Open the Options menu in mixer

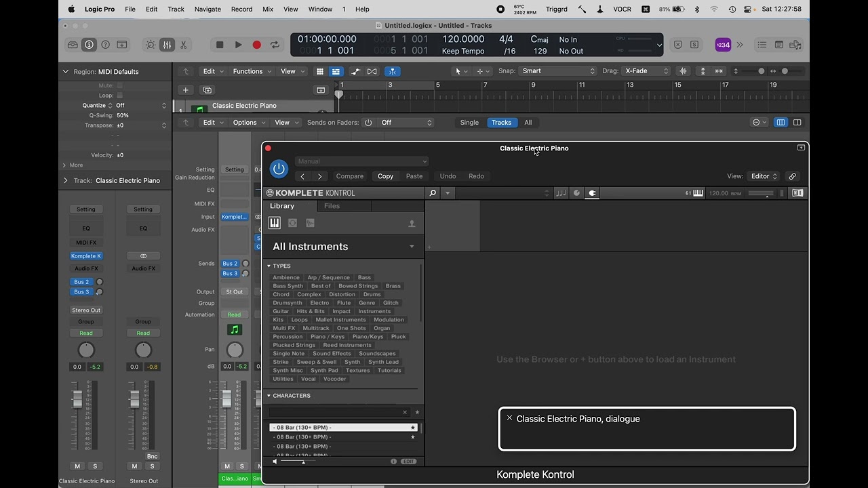[x=249, y=123]
